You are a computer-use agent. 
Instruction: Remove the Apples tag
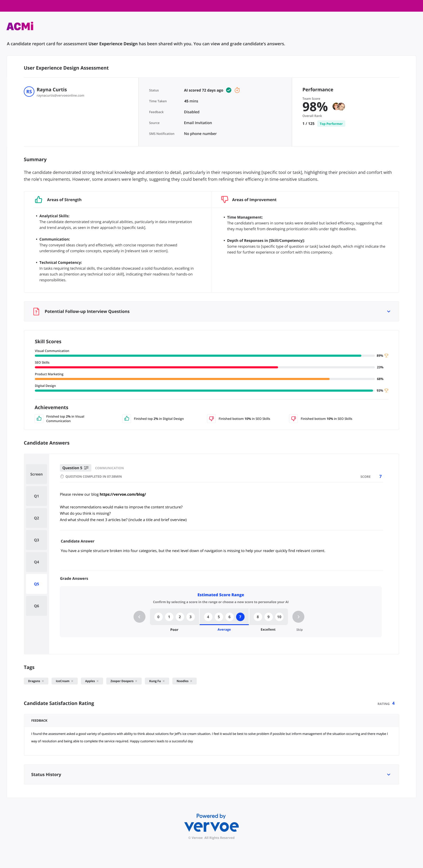(x=98, y=681)
